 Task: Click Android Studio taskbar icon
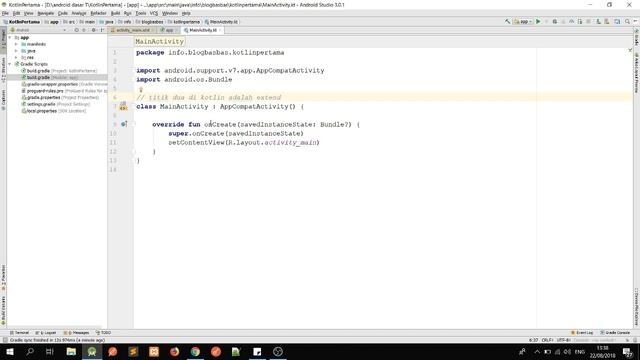tap(92, 351)
